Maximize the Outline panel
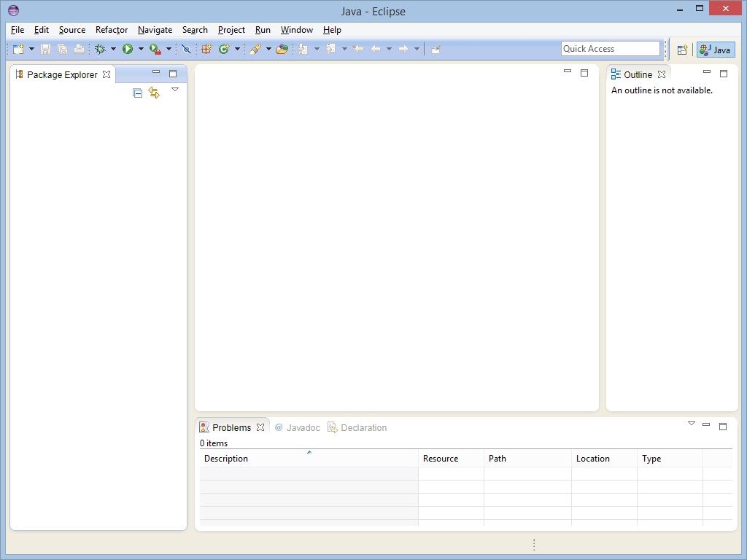Screen dimensions: 747x560 pos(724,74)
